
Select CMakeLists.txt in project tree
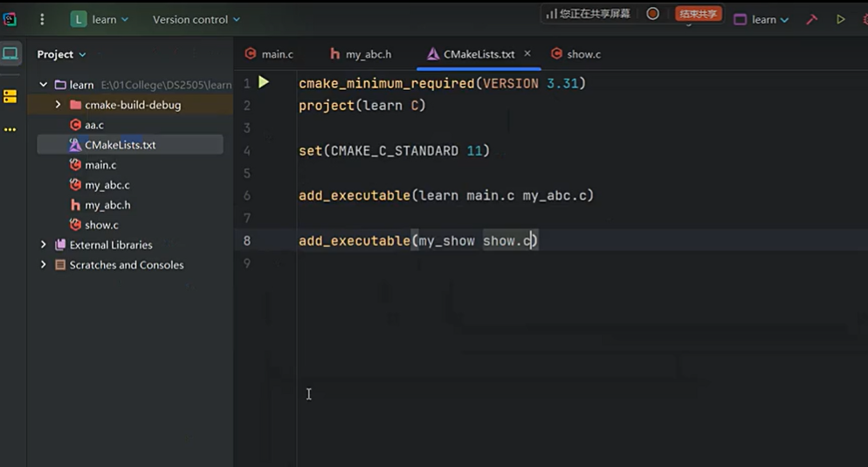(x=130, y=145)
